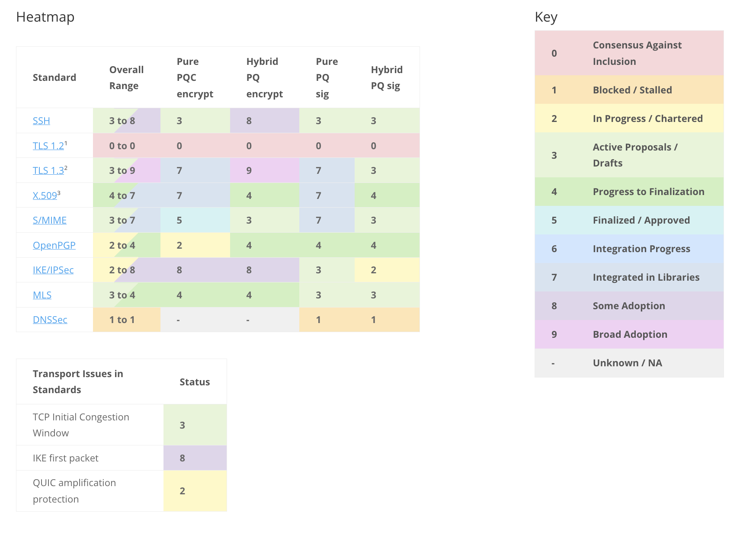756x538 pixels.
Task: Open the SSH standard link
Action: (42, 121)
